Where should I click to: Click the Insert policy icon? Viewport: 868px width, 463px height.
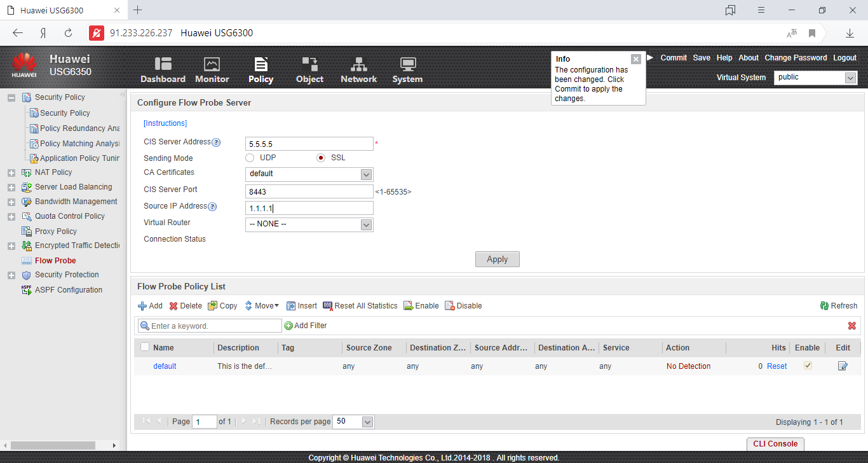[291, 306]
